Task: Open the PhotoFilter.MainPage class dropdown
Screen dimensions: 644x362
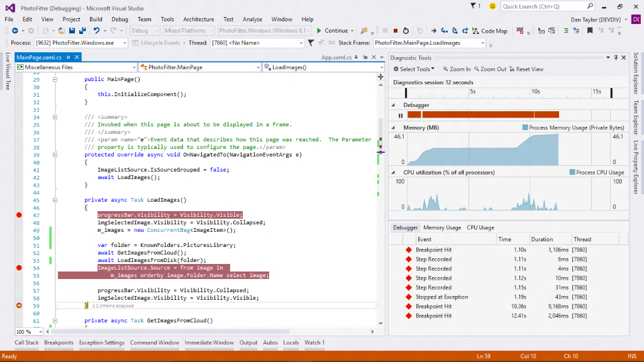Action: click(x=200, y=67)
